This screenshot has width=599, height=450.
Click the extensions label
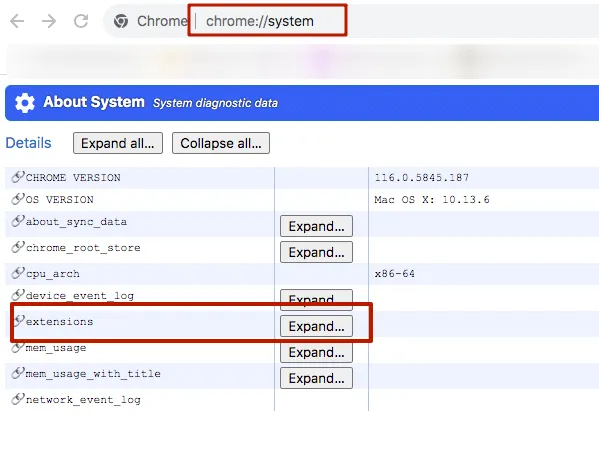coord(59,322)
